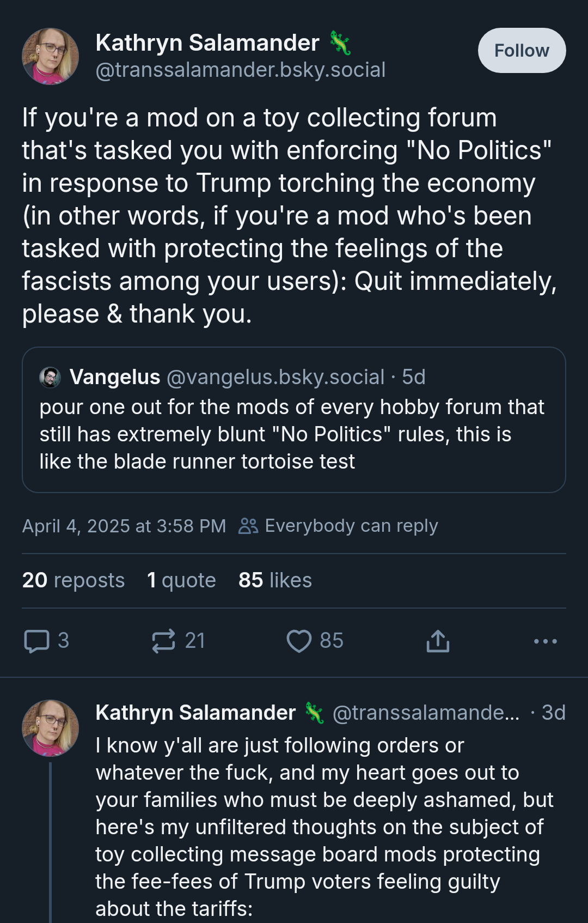
Task: Click the avatar on the reply post
Action: (x=50, y=728)
